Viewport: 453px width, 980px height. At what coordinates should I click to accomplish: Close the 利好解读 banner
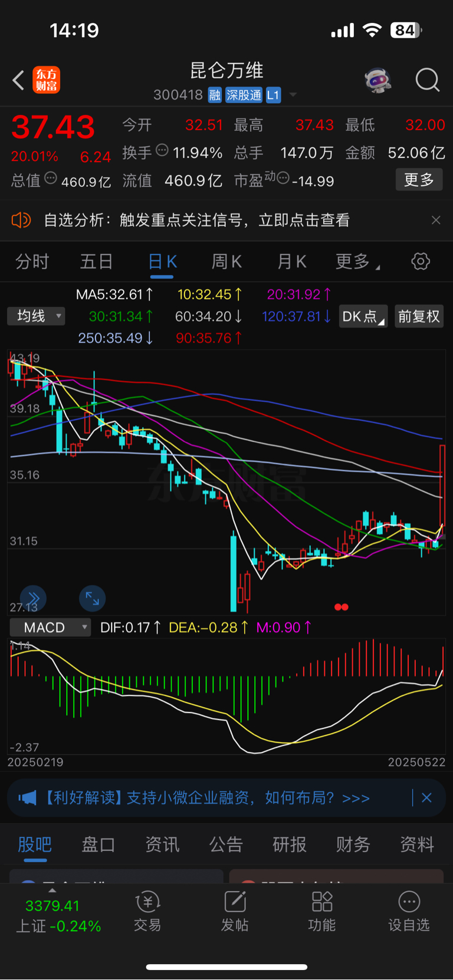pyautogui.click(x=426, y=798)
